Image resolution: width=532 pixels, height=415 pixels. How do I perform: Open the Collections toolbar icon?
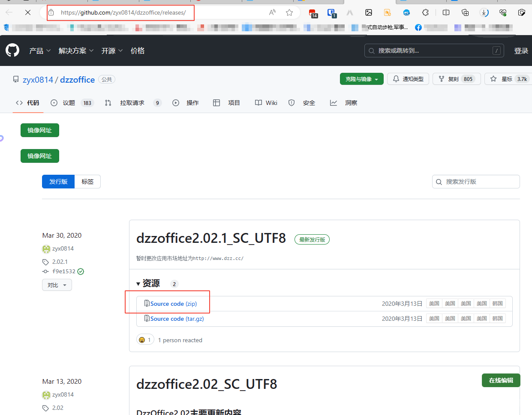coord(465,12)
